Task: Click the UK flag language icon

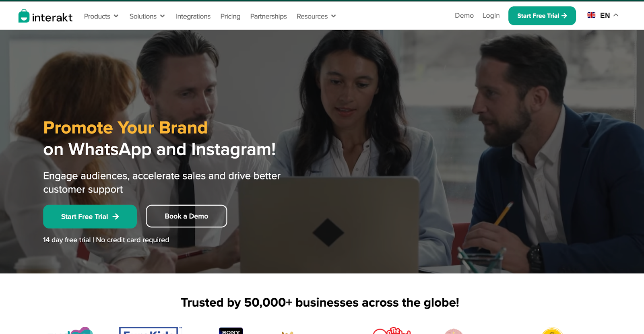Action: (591, 15)
